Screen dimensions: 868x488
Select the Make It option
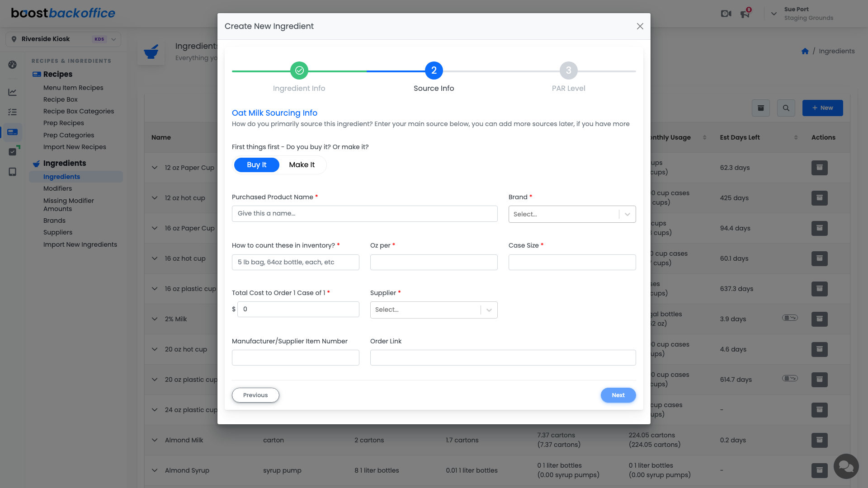302,165
